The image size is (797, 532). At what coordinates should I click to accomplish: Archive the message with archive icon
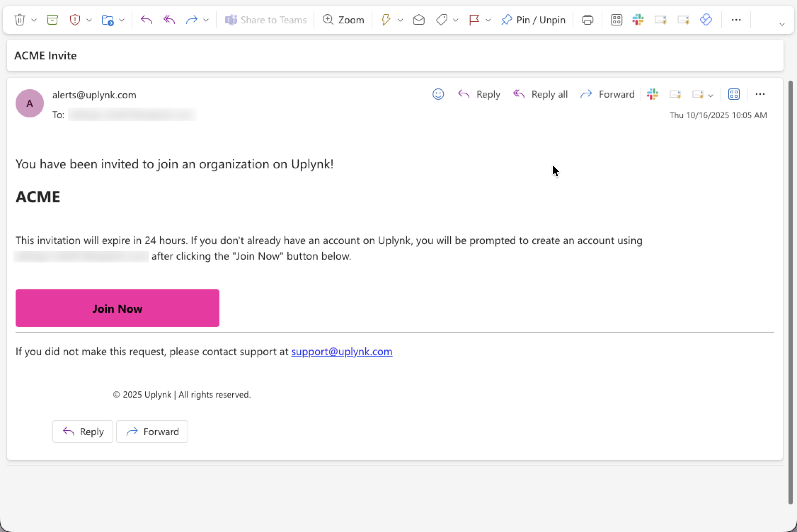[x=52, y=20]
